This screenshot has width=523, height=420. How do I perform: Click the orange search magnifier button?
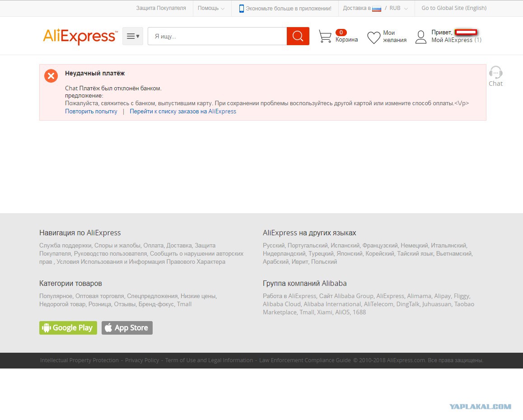click(298, 36)
